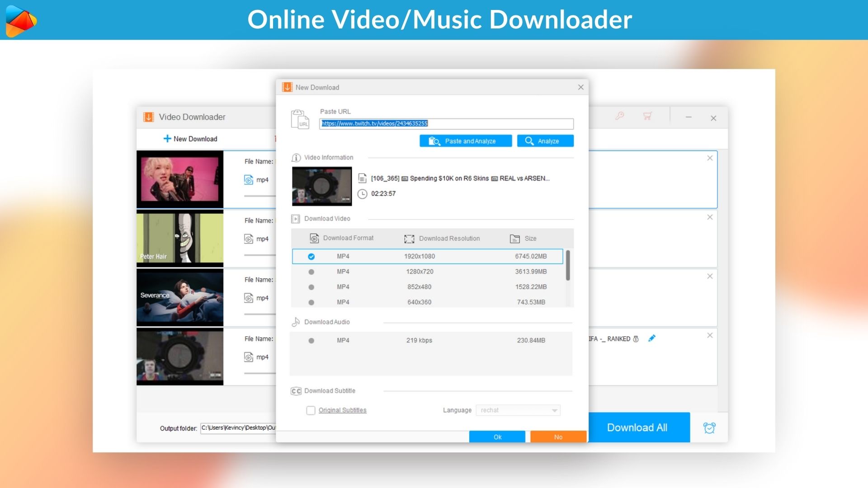Click the shopping cart icon

[x=647, y=116]
